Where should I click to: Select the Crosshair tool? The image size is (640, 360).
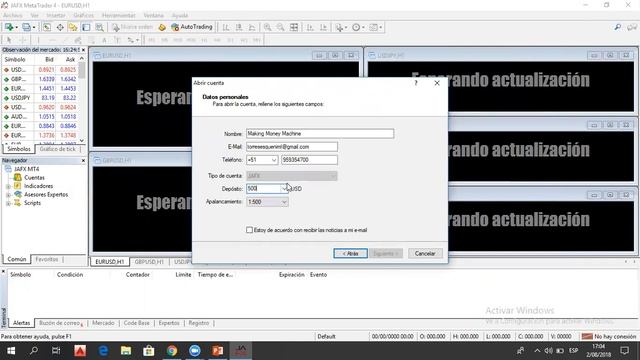click(23, 40)
